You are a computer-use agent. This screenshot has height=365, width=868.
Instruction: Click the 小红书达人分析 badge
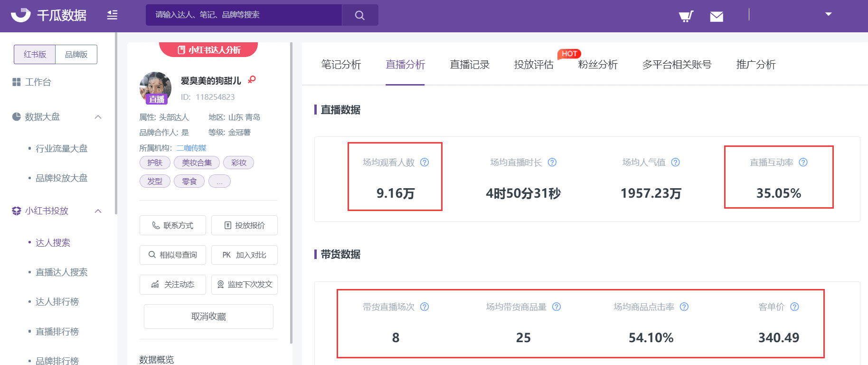[x=208, y=49]
